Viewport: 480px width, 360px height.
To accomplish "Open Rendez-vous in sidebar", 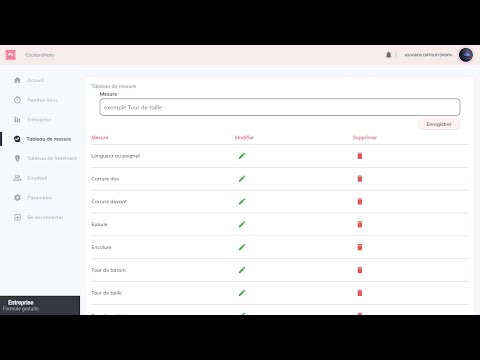I will 42,100.
